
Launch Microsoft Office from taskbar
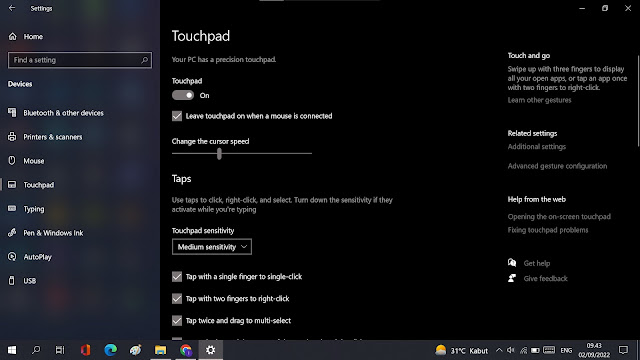[x=85, y=350]
